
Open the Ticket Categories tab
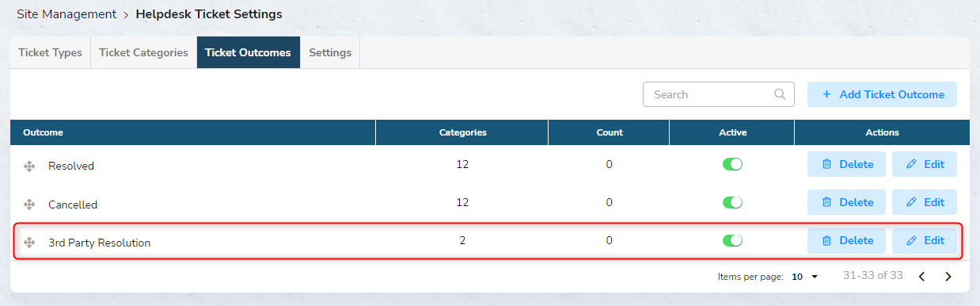click(x=143, y=52)
